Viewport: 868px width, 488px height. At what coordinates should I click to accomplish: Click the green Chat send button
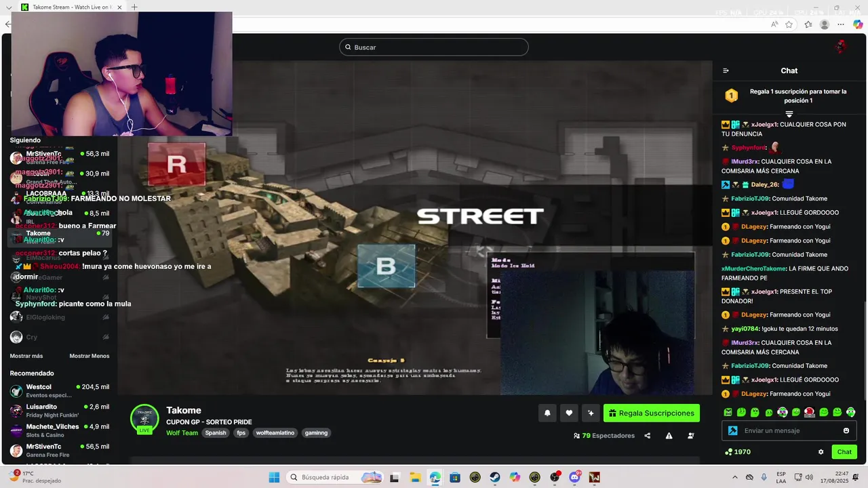tap(844, 452)
